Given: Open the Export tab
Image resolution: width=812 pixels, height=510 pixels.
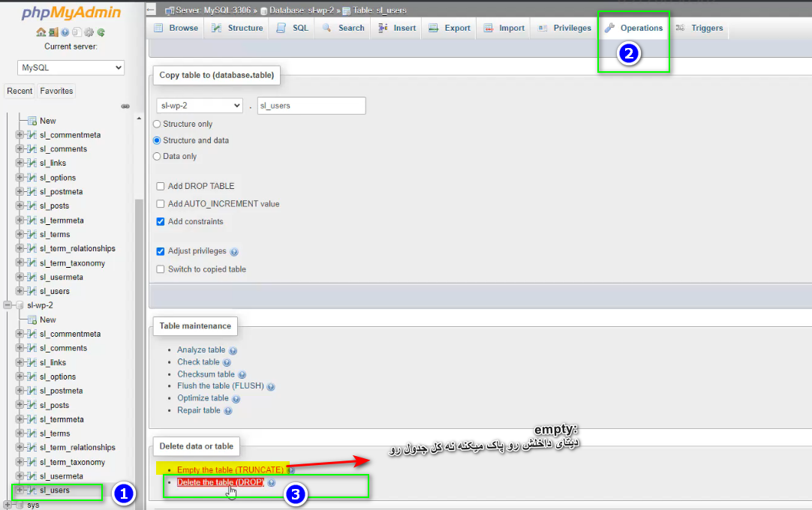Looking at the screenshot, I should [x=450, y=28].
